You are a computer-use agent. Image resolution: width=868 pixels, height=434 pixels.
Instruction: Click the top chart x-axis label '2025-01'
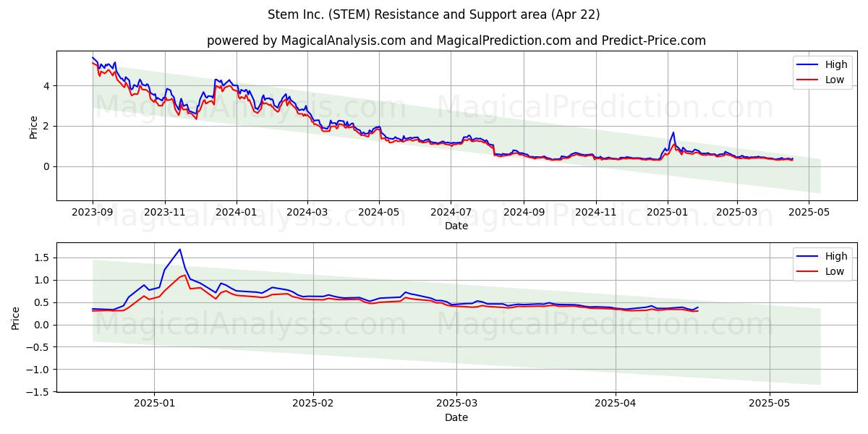(667, 212)
